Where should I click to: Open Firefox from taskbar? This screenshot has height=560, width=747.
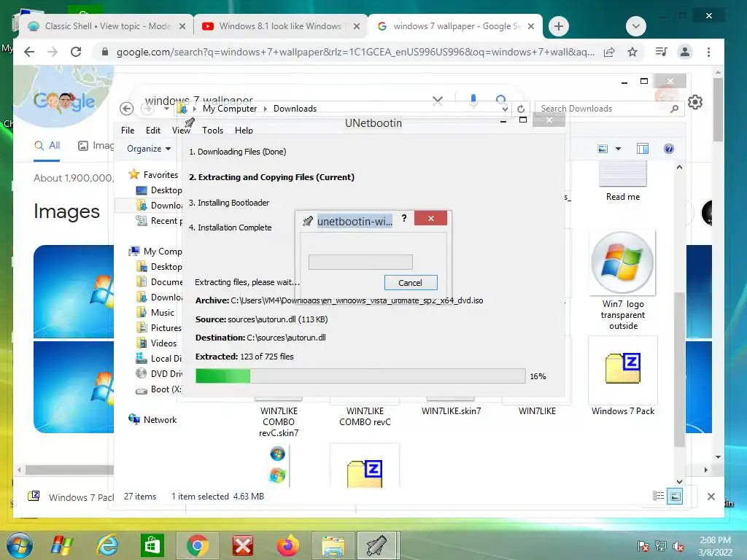click(x=287, y=545)
